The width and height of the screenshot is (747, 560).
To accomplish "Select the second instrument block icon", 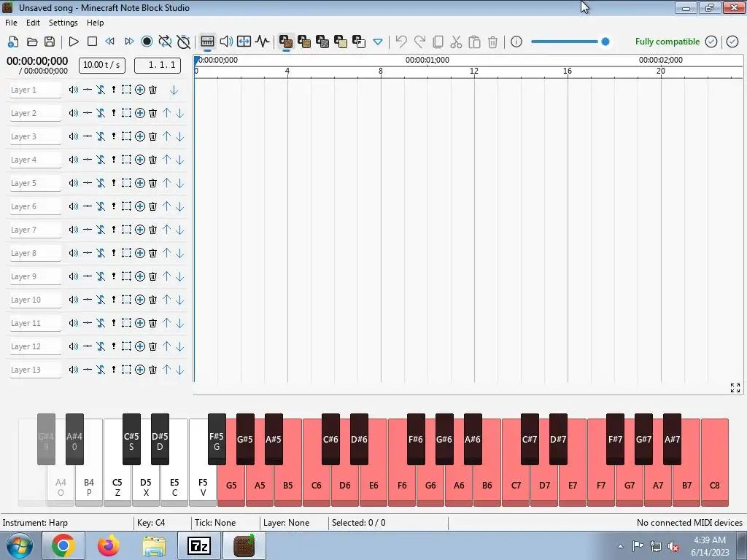I will point(304,42).
